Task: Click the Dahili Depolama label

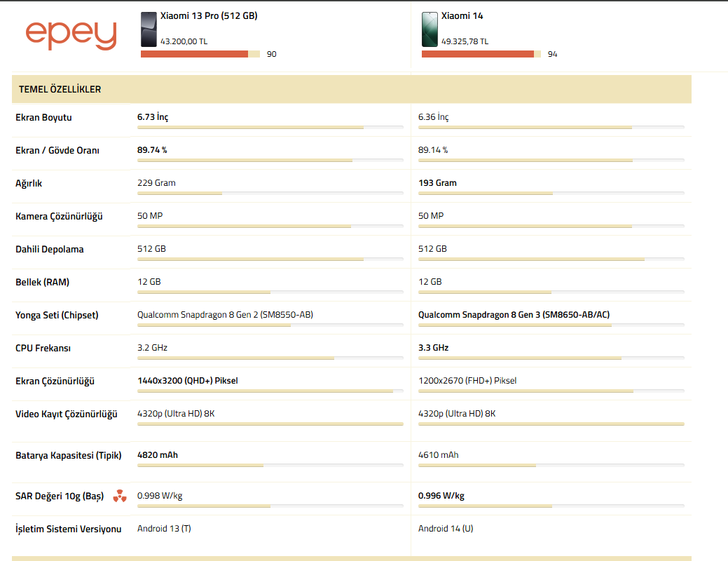Action: [x=50, y=250]
